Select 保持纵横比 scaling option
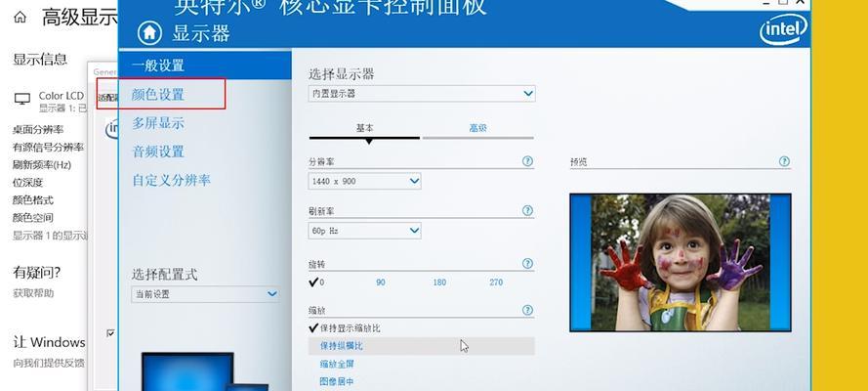The width and height of the screenshot is (868, 391). tap(421, 346)
